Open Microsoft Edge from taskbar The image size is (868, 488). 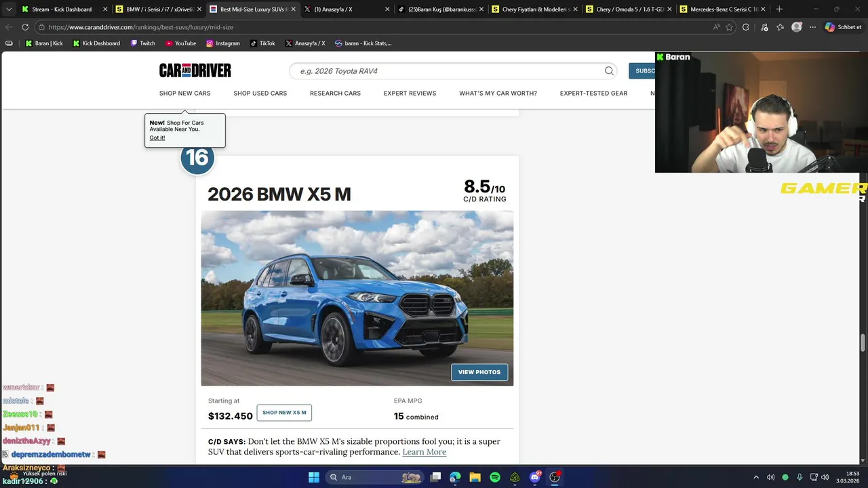pyautogui.click(x=455, y=477)
